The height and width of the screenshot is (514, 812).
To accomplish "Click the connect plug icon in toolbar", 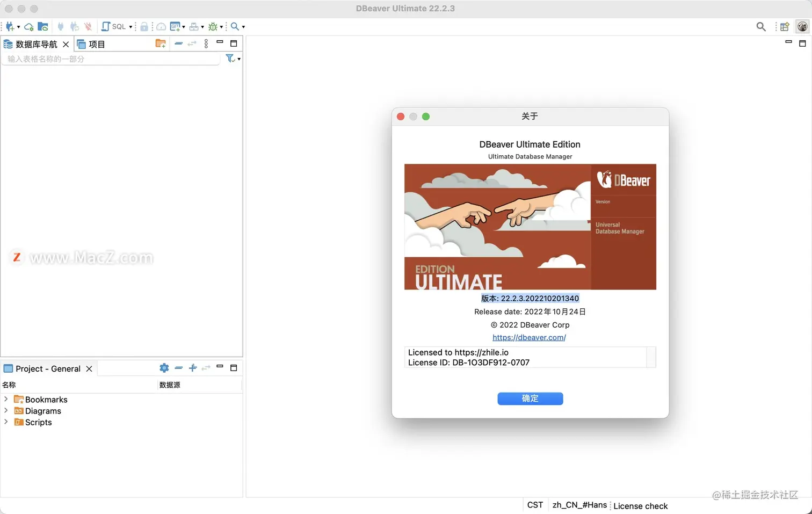I will click(61, 26).
